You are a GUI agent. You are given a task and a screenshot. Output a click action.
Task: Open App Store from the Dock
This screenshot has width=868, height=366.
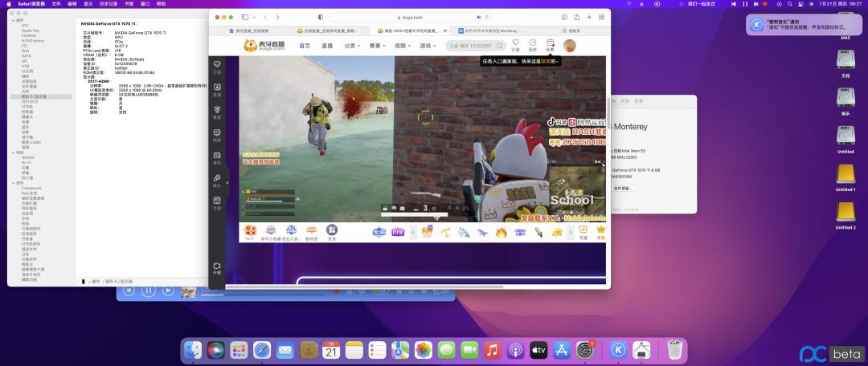coord(561,350)
